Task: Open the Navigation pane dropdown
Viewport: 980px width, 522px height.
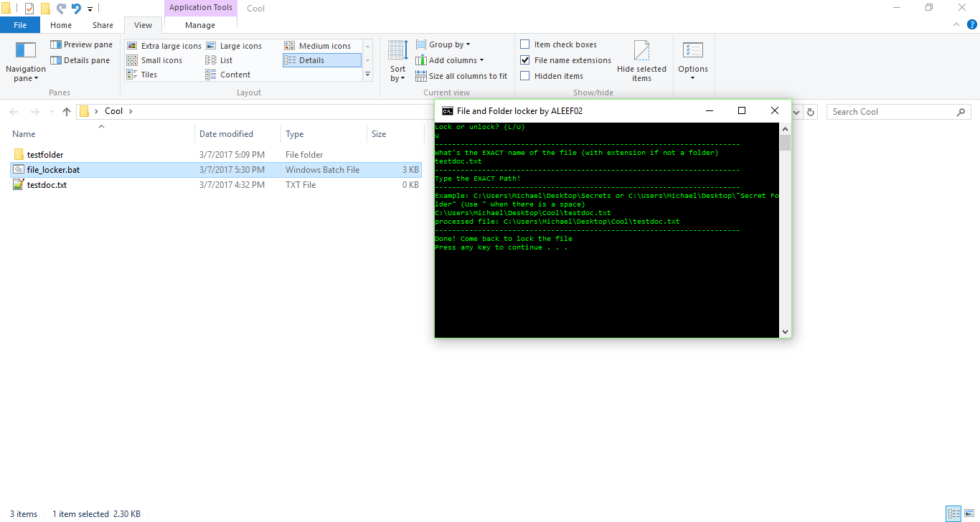Action: tap(25, 62)
